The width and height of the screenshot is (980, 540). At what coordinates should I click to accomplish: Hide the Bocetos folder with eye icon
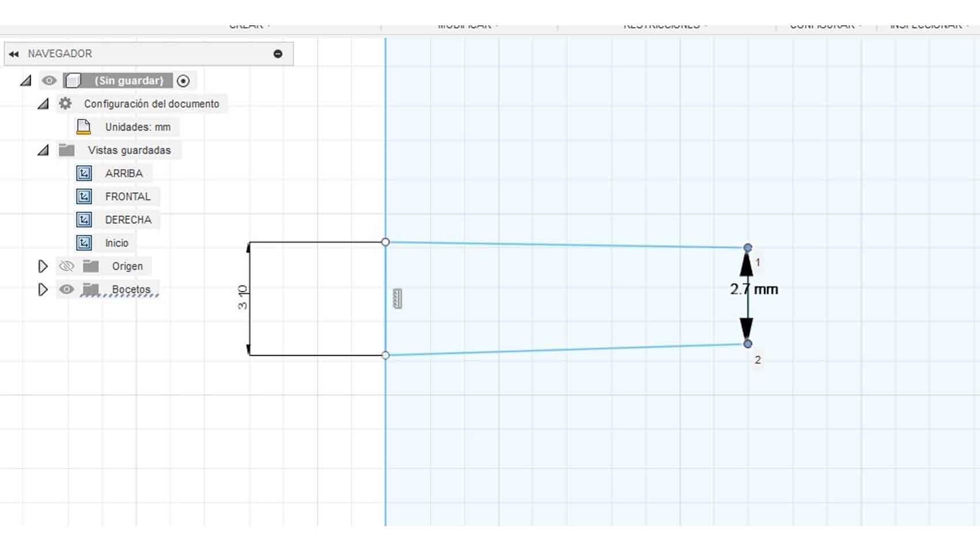click(67, 289)
